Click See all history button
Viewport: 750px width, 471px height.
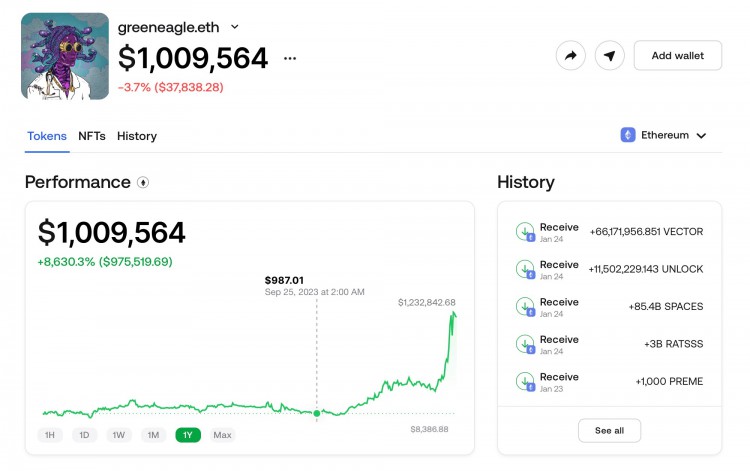point(609,431)
